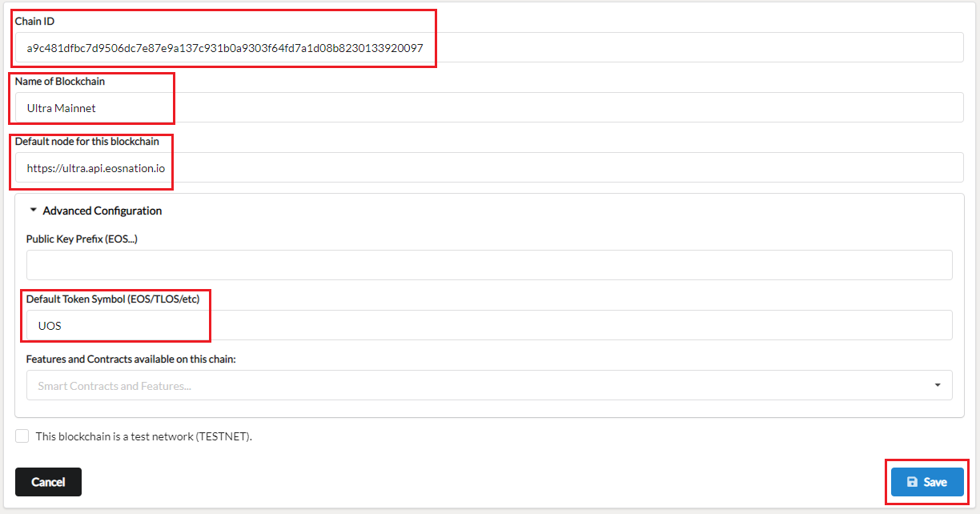Click the 'Name of Blockchain' label
This screenshot has height=514, width=980.
pos(60,81)
